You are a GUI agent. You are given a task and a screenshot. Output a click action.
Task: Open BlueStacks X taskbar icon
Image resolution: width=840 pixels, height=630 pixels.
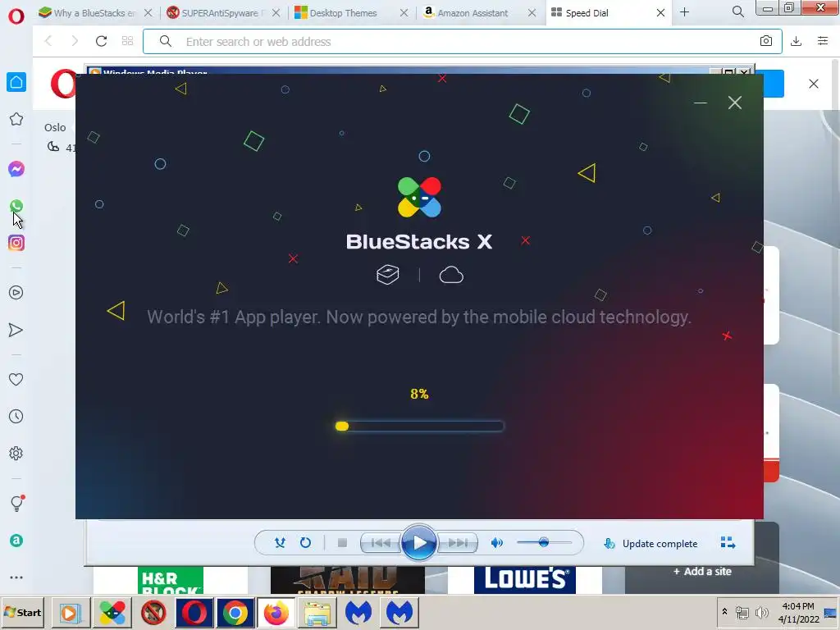tap(112, 612)
